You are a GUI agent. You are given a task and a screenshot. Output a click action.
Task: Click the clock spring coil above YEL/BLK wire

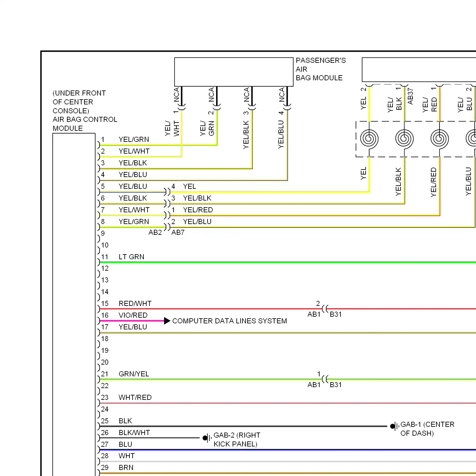click(x=404, y=139)
